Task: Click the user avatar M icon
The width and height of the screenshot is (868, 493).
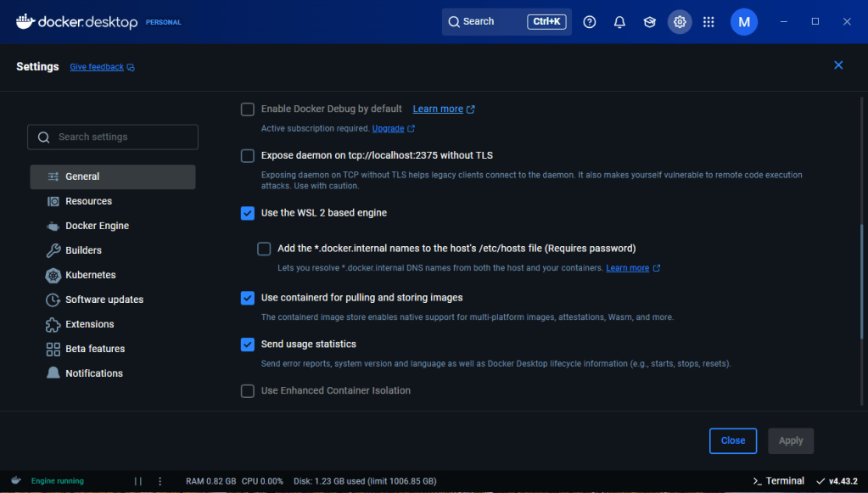Action: coord(744,22)
